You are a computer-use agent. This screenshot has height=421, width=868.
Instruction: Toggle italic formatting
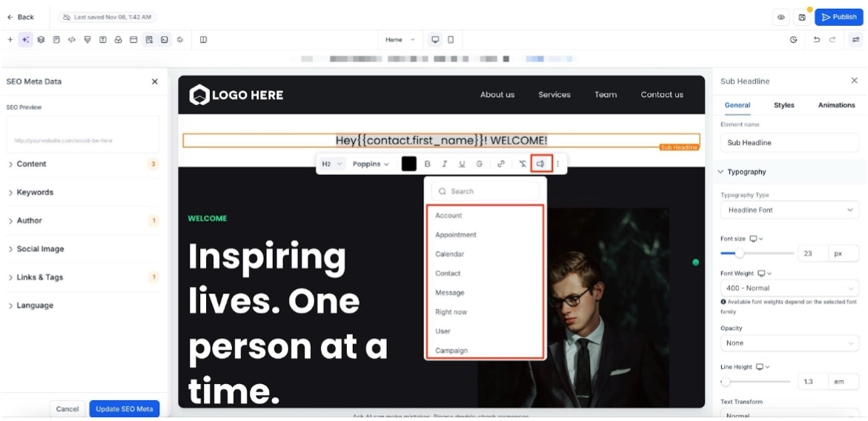[x=445, y=164]
